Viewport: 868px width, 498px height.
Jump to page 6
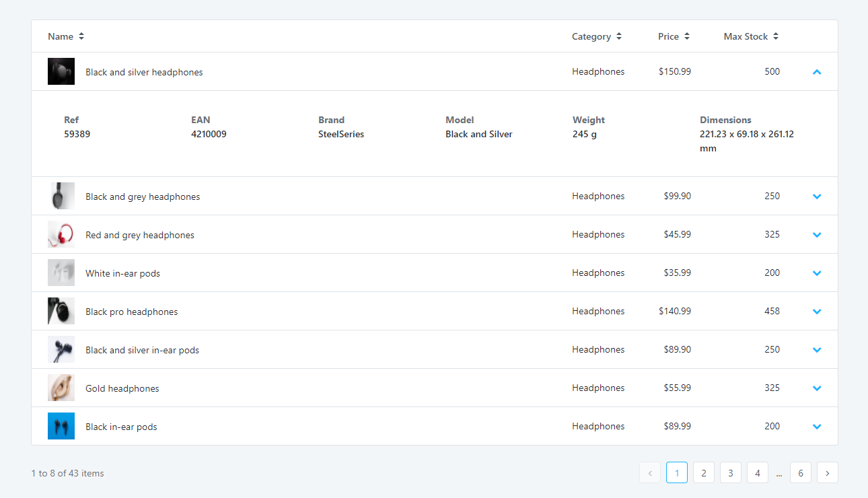pos(800,472)
